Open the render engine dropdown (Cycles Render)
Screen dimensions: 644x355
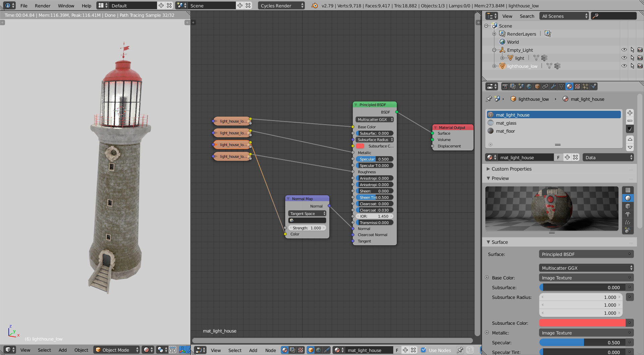281,6
